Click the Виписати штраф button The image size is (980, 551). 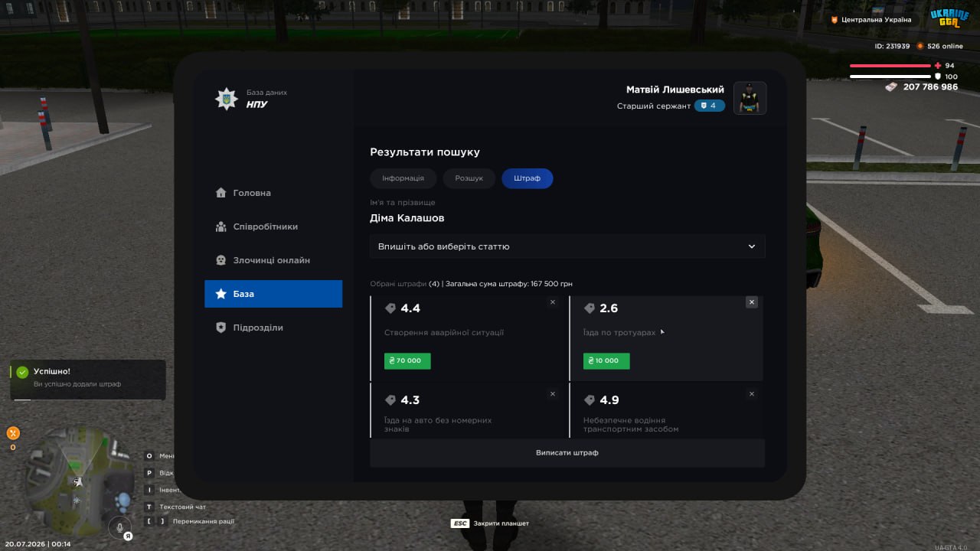[x=567, y=453]
